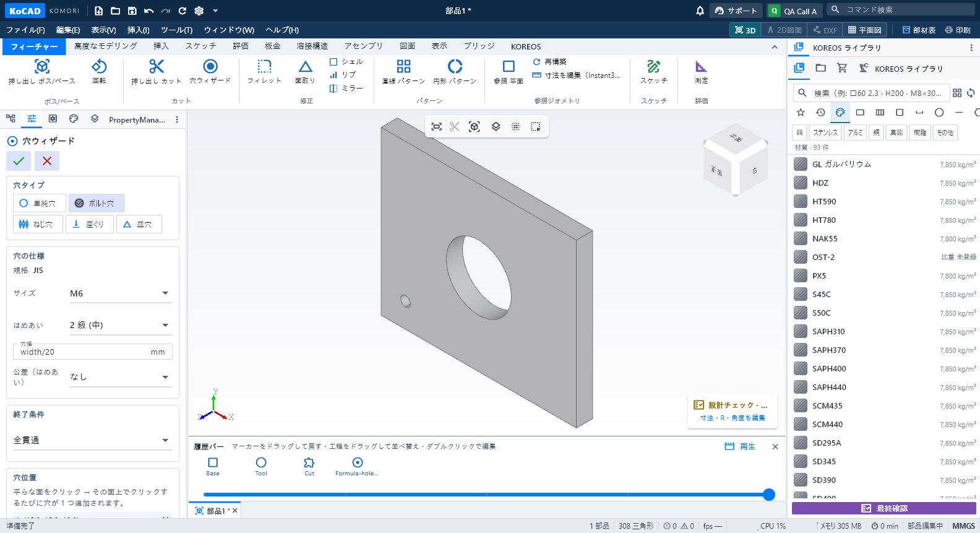Open the ツール(T) menu
This screenshot has height=533, width=980.
[176, 30]
